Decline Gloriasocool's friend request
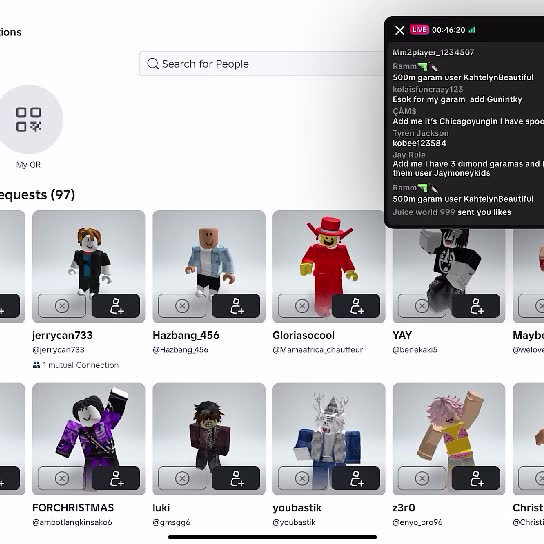The height and width of the screenshot is (544, 544). 302,306
